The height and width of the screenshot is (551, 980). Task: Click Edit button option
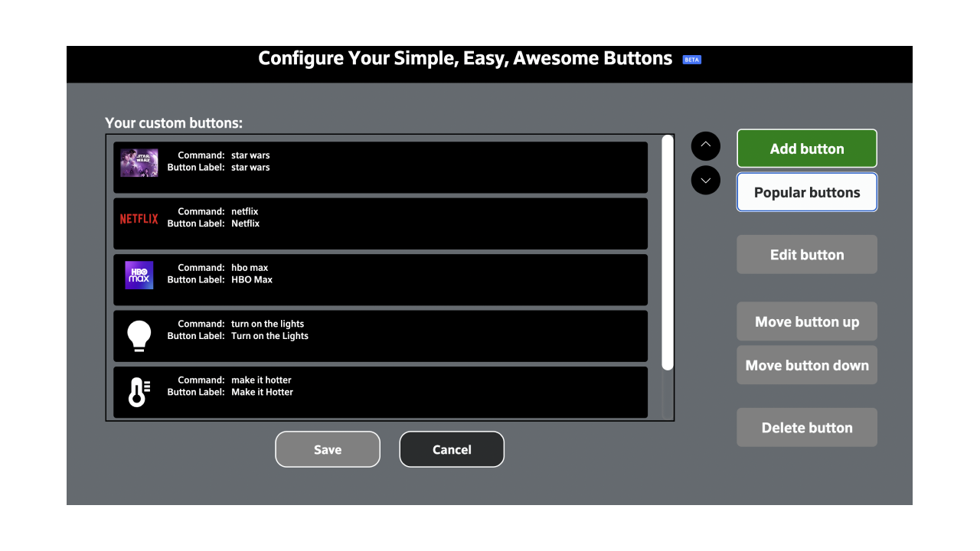(806, 255)
